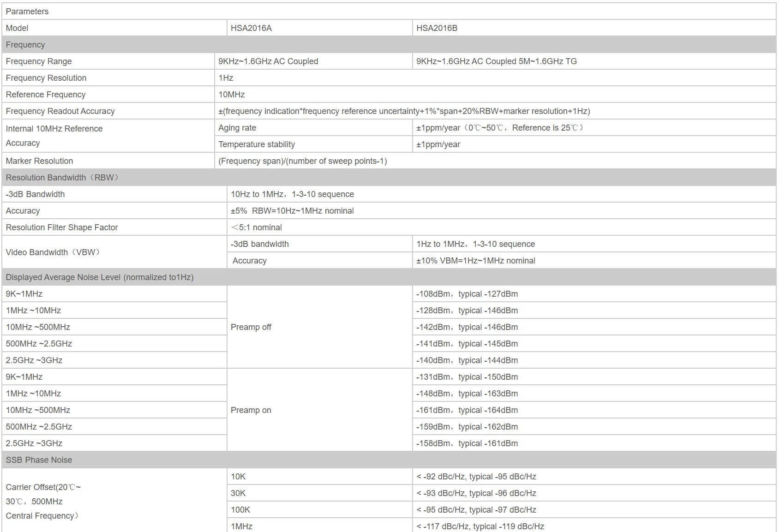Click the "±1ppm/year (0℃~50℃, Reference is 25℃)" value

[x=500, y=128]
